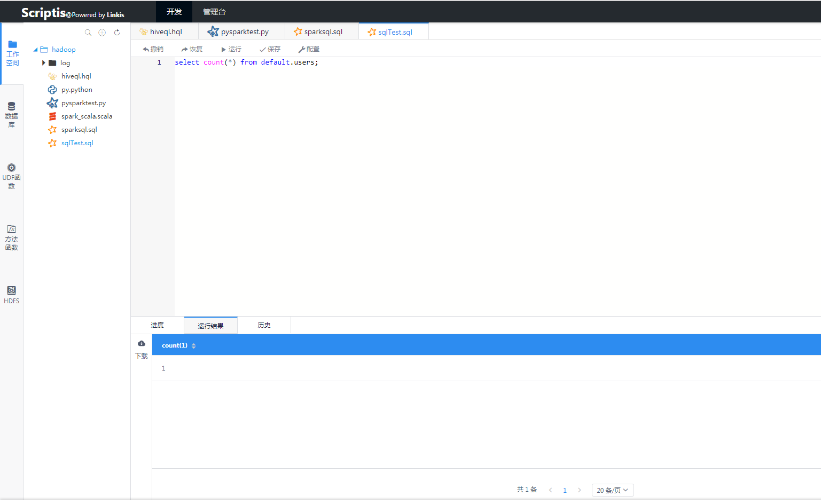Click the Config button in editor toolbar

[309, 49]
